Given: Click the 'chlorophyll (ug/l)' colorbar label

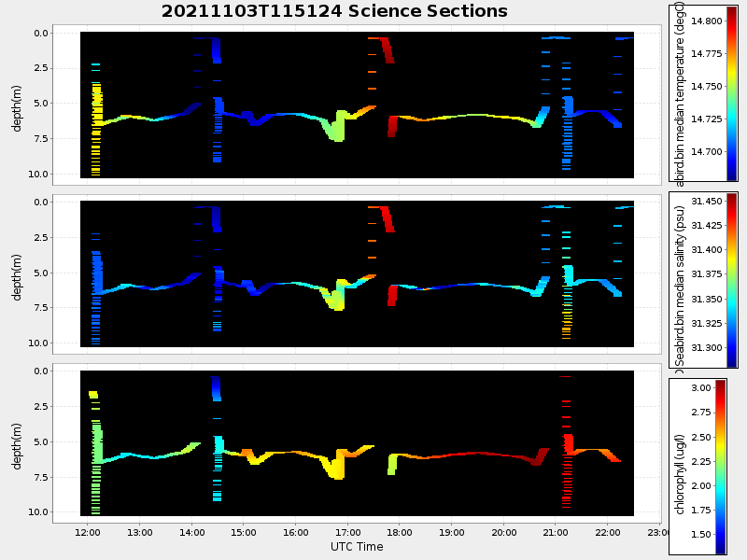Looking at the screenshot, I should (x=680, y=474).
